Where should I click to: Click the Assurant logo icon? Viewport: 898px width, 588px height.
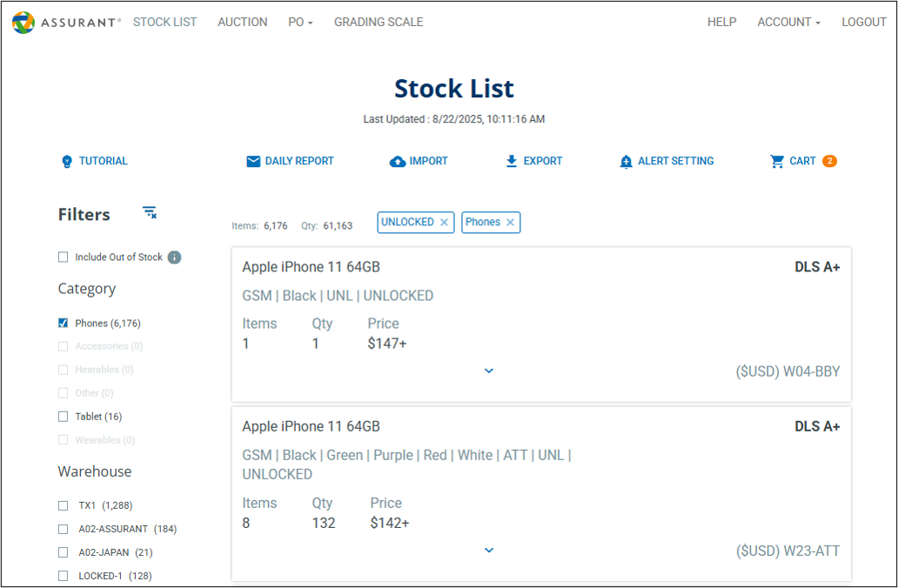[23, 23]
